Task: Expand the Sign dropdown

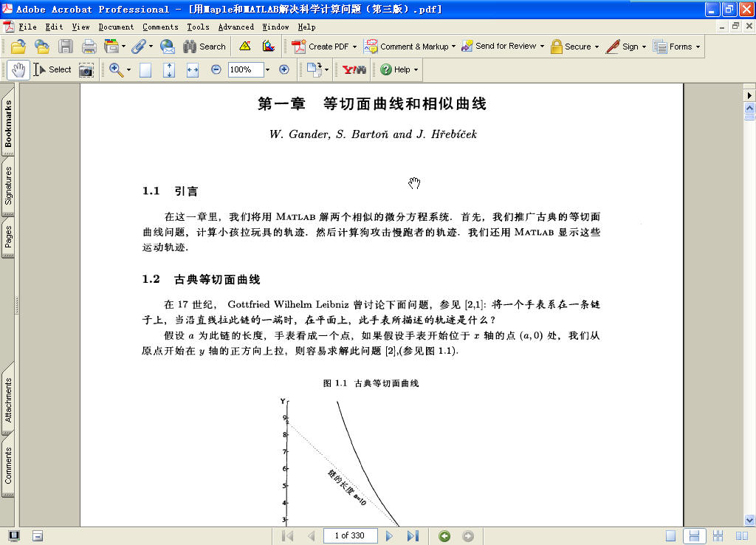Action: 644,47
